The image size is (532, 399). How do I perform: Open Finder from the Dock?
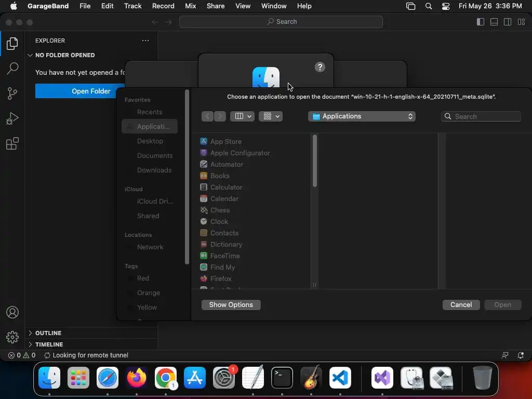point(49,378)
